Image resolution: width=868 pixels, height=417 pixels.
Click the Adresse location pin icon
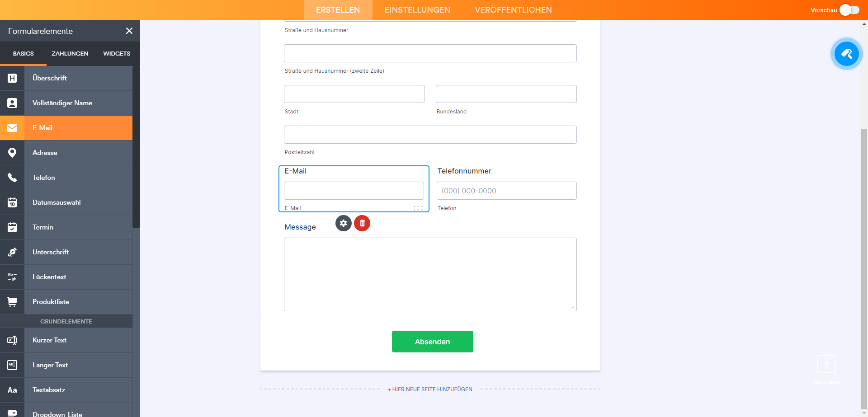point(12,153)
